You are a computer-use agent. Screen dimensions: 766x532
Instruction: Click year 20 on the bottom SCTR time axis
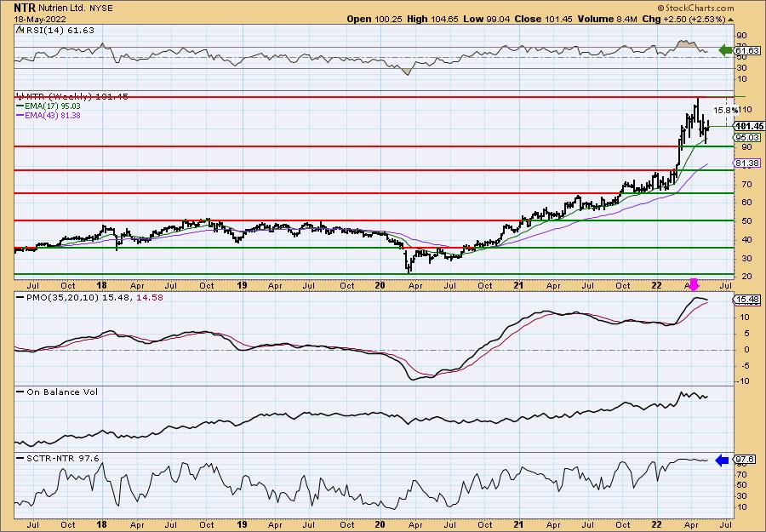pos(380,524)
